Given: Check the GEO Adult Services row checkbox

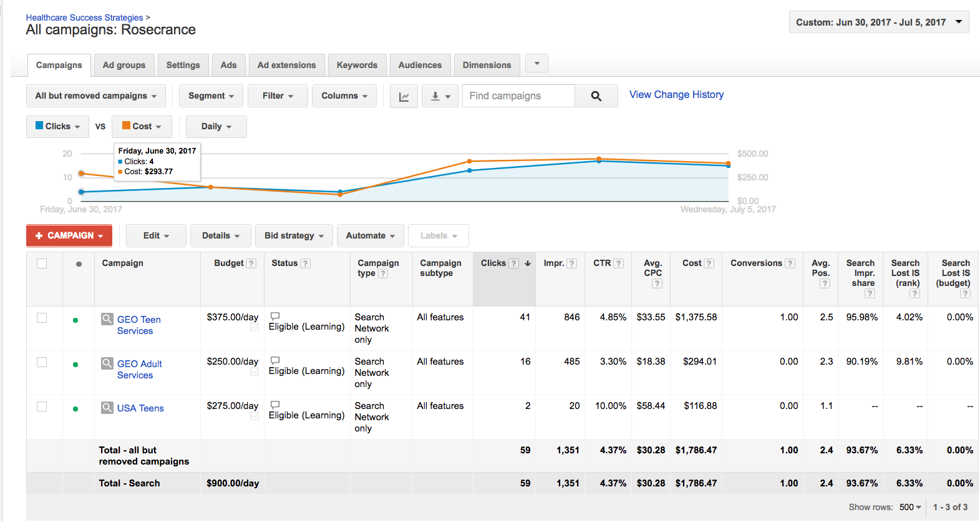Looking at the screenshot, I should click(x=42, y=362).
